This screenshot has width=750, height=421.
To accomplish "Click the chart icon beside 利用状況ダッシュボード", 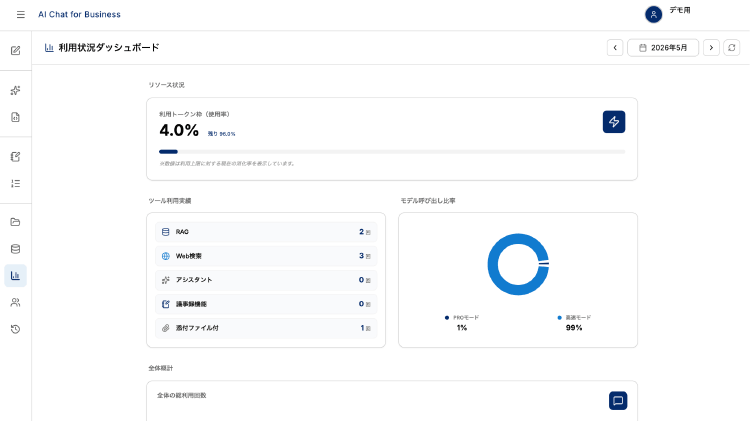I will [x=49, y=47].
